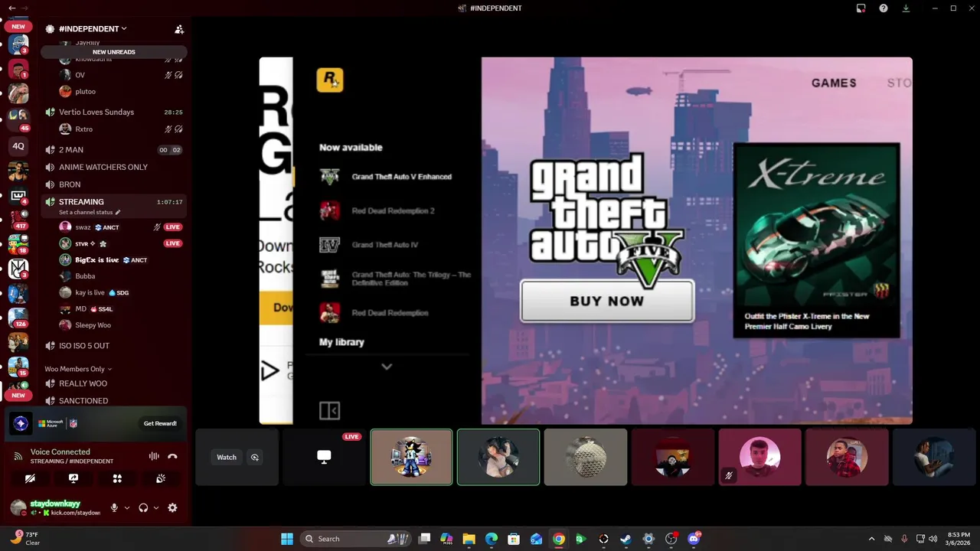Join the 2 MAN voice channel
980x551 pixels.
114,150
